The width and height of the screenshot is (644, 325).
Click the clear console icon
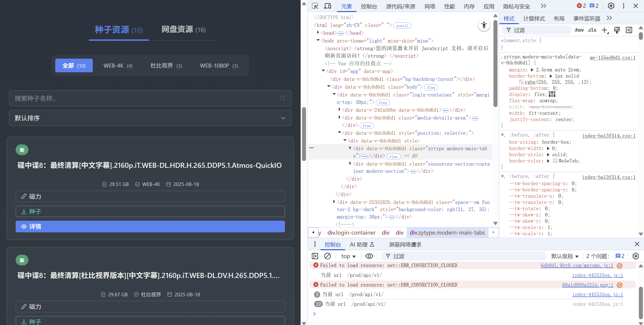pos(327,256)
